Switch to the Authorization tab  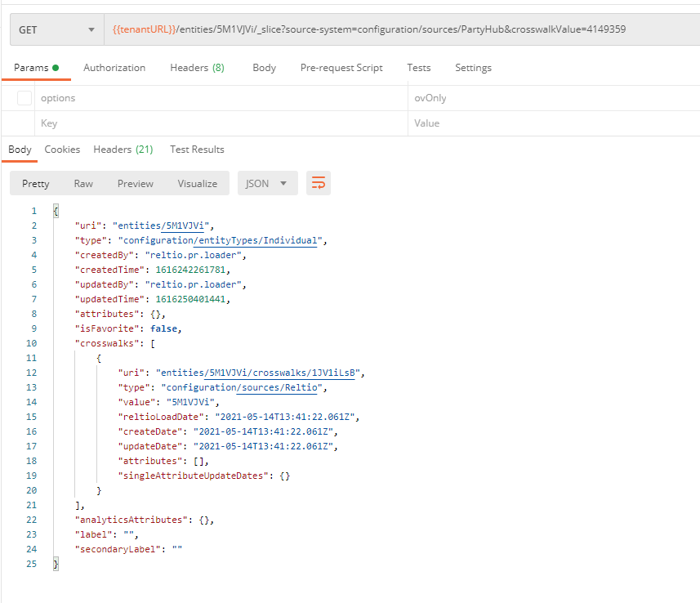click(114, 68)
